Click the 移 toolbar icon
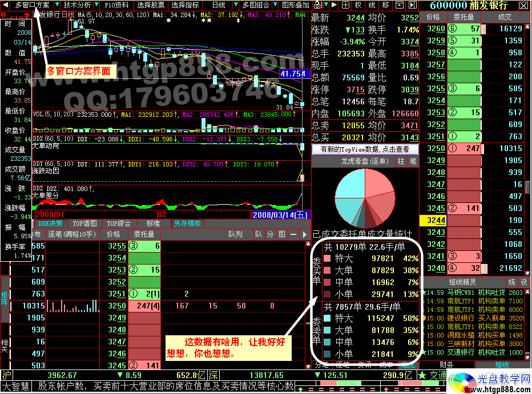532x394 pixels. [386, 5]
